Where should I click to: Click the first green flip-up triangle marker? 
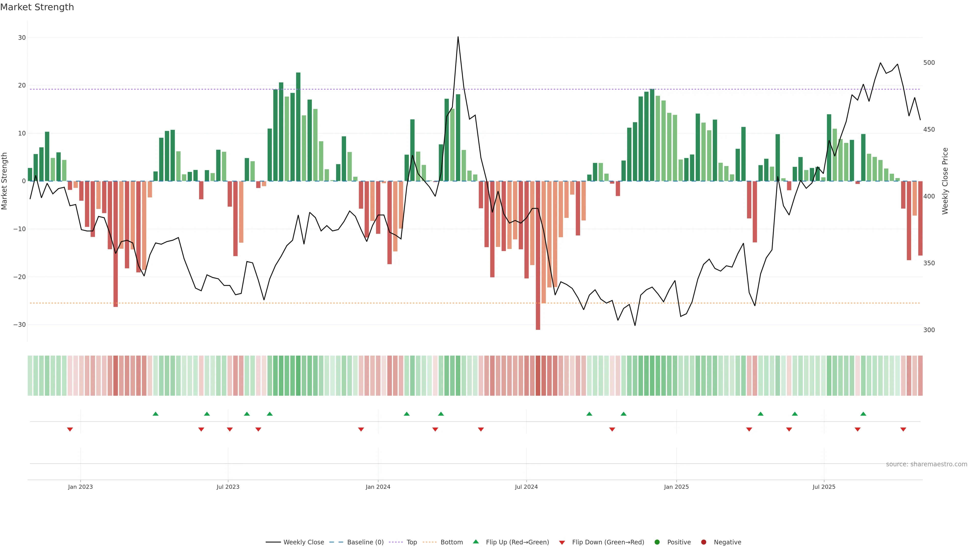click(155, 413)
